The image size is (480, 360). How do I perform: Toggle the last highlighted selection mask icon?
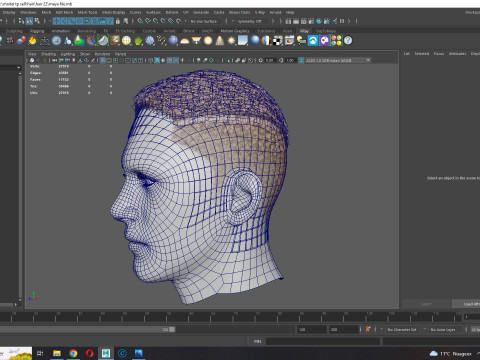[x=110, y=21]
